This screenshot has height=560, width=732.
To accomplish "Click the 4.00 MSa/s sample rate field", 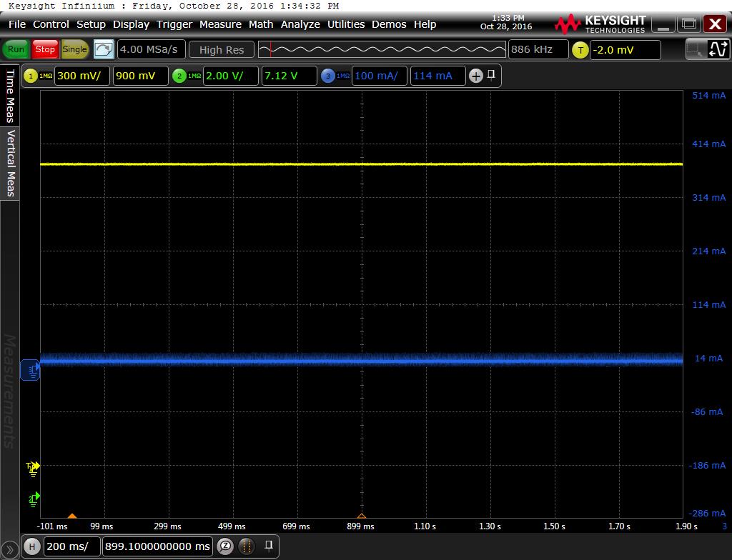I will pyautogui.click(x=152, y=49).
